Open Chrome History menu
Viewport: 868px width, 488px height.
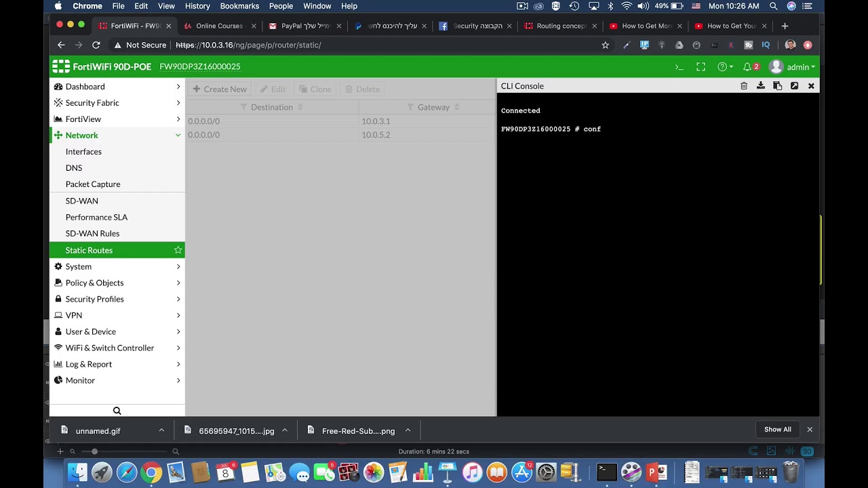pos(197,6)
